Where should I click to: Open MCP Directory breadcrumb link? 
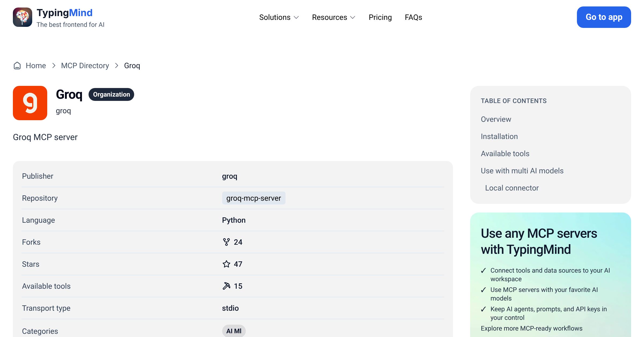click(85, 66)
